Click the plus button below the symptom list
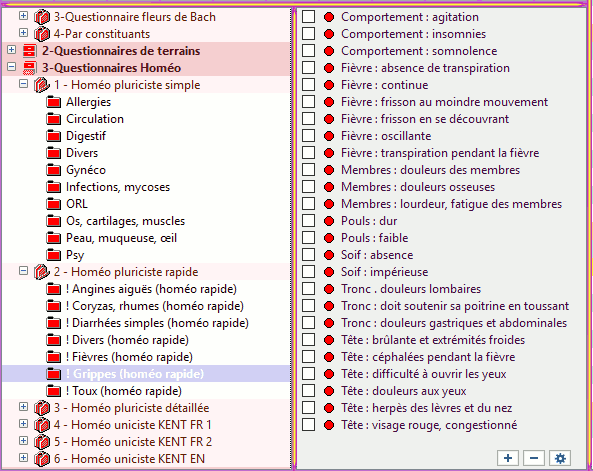593x471 pixels. click(x=508, y=458)
